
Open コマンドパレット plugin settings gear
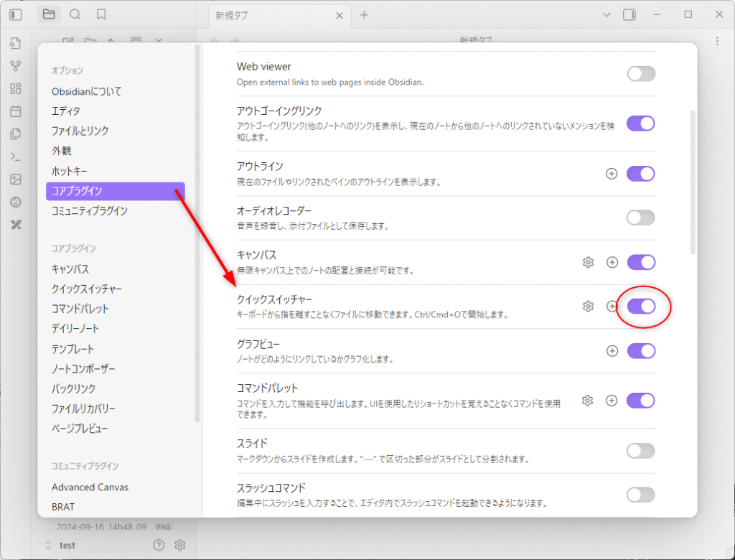(587, 401)
